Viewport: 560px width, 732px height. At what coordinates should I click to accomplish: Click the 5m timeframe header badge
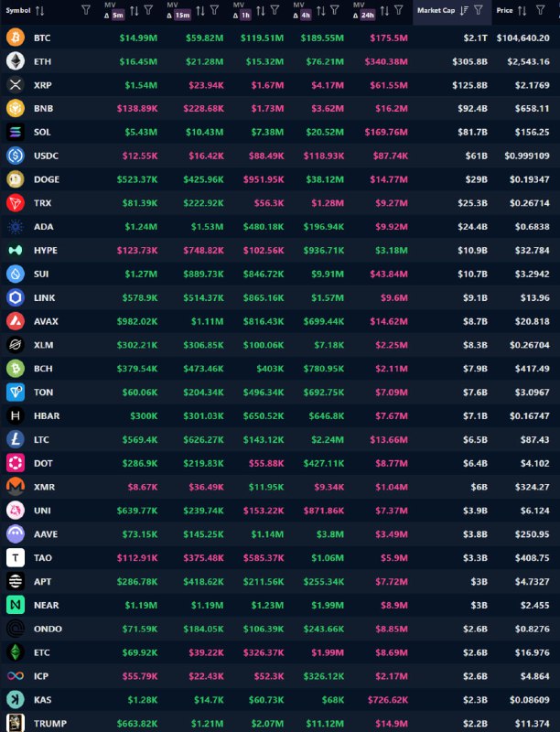[x=118, y=15]
